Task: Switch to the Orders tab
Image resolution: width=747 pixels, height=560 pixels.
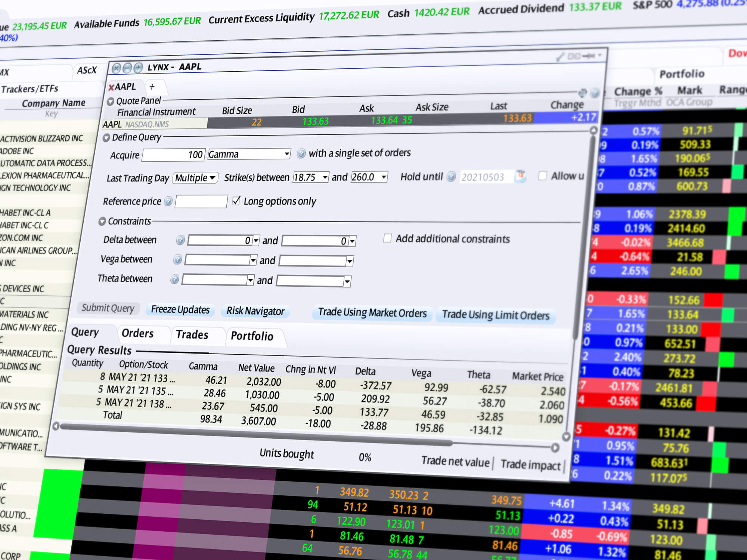Action: point(138,333)
